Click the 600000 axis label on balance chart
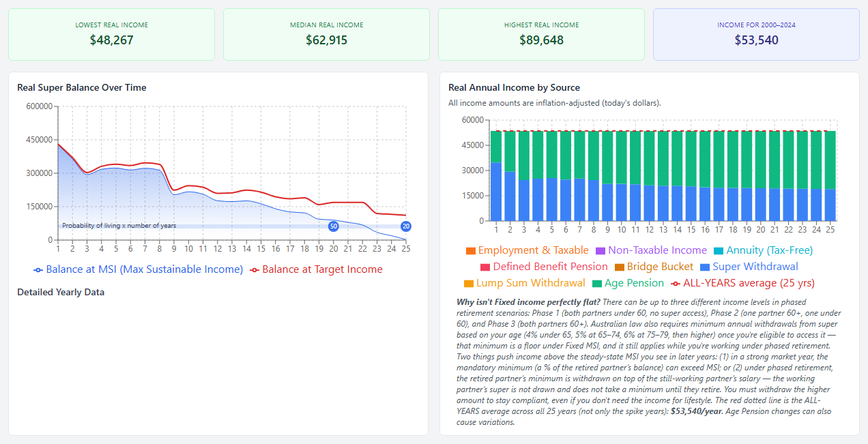The image size is (868, 444). click(39, 106)
